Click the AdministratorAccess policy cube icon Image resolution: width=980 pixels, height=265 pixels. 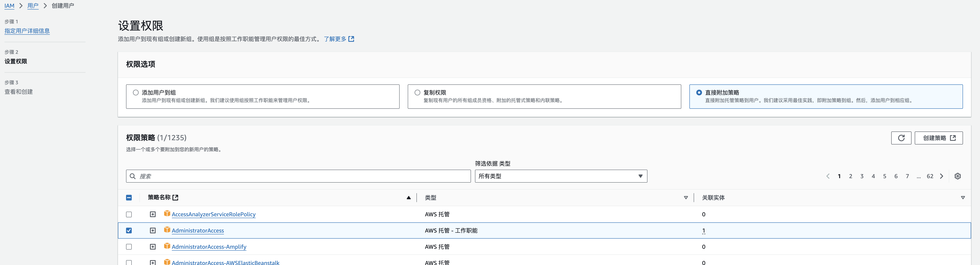[x=167, y=229]
